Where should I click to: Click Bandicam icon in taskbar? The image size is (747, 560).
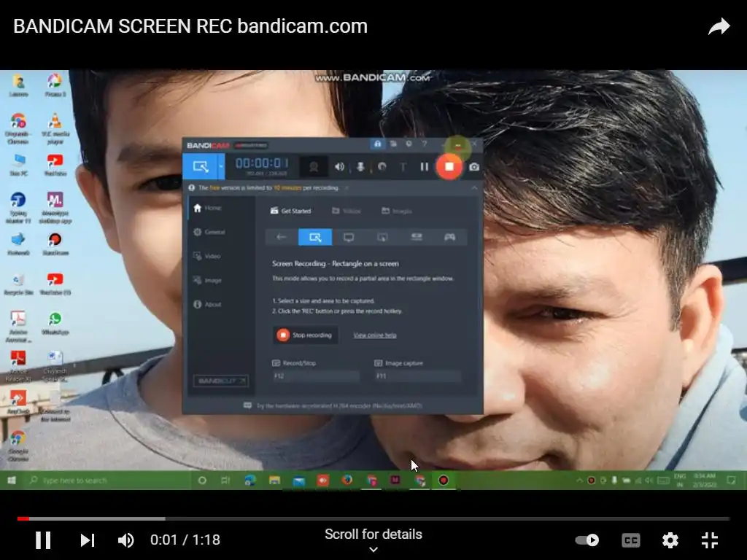coord(443,481)
